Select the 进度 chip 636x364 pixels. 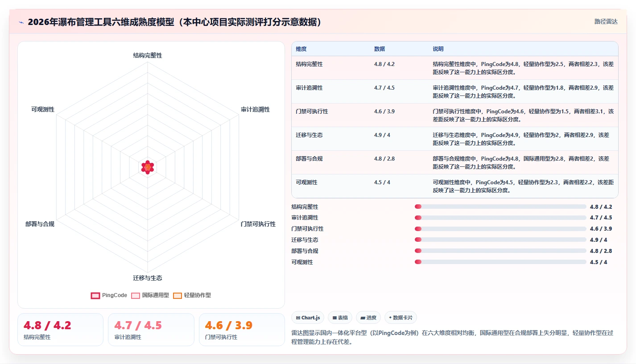[x=368, y=318]
